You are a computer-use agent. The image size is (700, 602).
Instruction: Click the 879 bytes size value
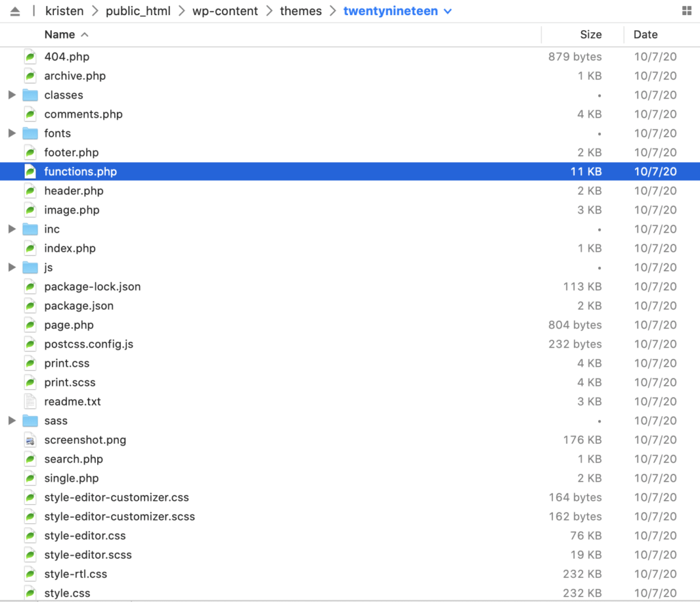(x=575, y=57)
